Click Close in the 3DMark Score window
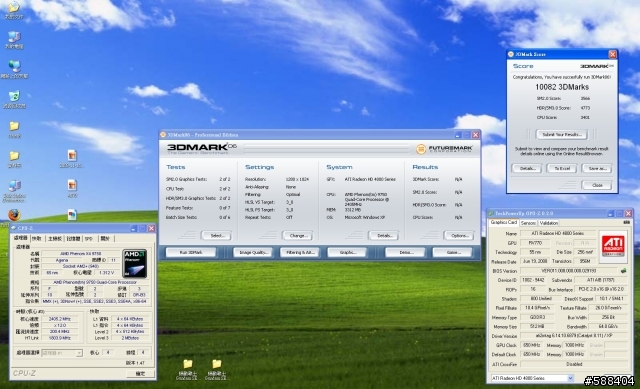The height and width of the screenshot is (389, 640). [597, 185]
